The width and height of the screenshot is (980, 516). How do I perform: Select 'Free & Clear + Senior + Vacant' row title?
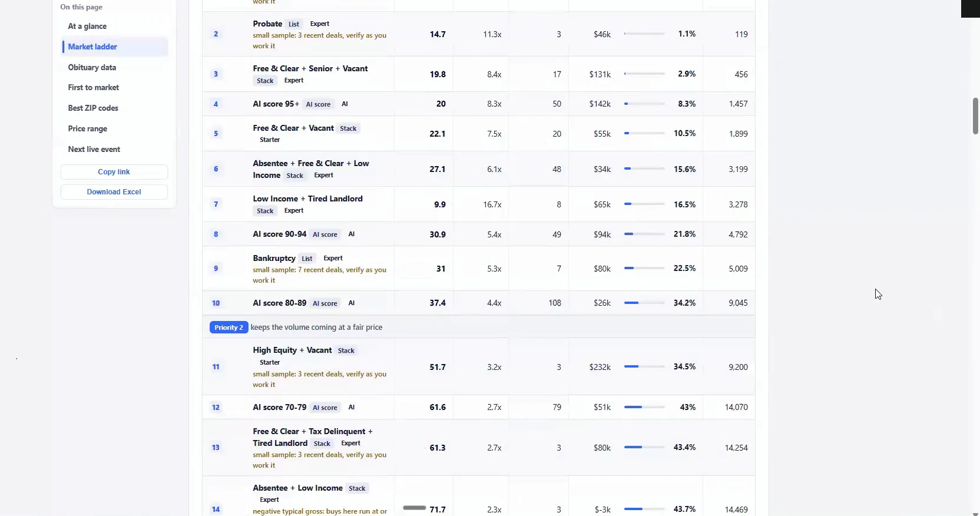click(x=310, y=68)
